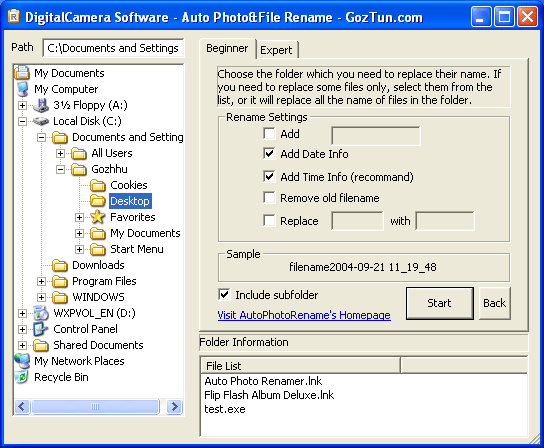Click the Downloads folder icon

[60, 265]
